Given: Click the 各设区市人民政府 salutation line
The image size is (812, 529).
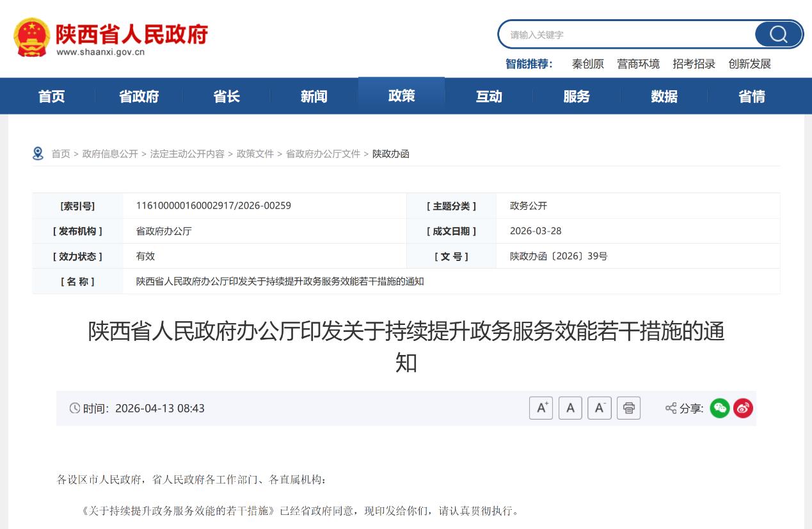Looking at the screenshot, I should click(x=192, y=480).
